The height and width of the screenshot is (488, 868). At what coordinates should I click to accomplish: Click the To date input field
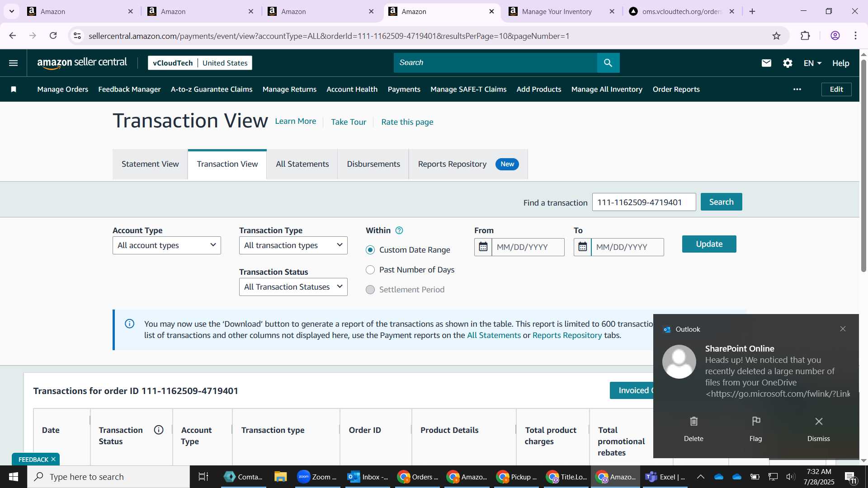[627, 247]
